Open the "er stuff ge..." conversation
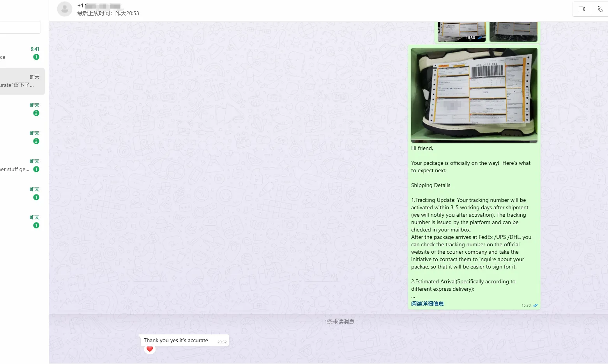The width and height of the screenshot is (608, 364). pyautogui.click(x=16, y=166)
